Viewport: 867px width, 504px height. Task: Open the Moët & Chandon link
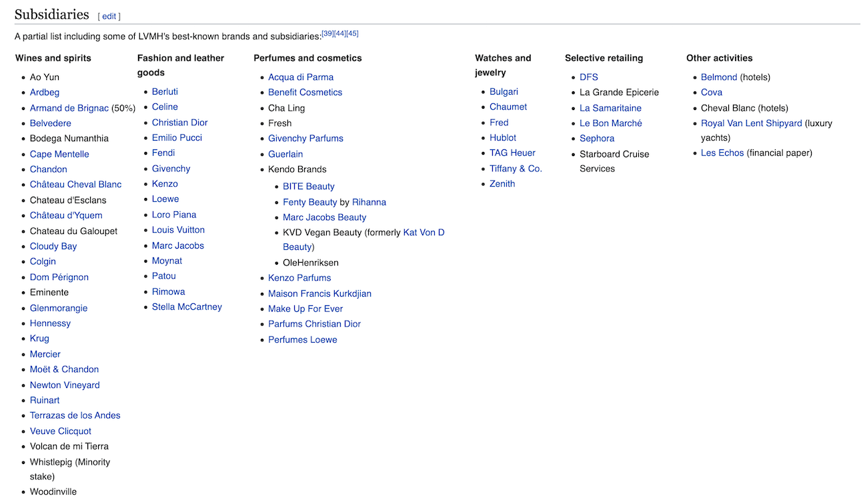(64, 369)
